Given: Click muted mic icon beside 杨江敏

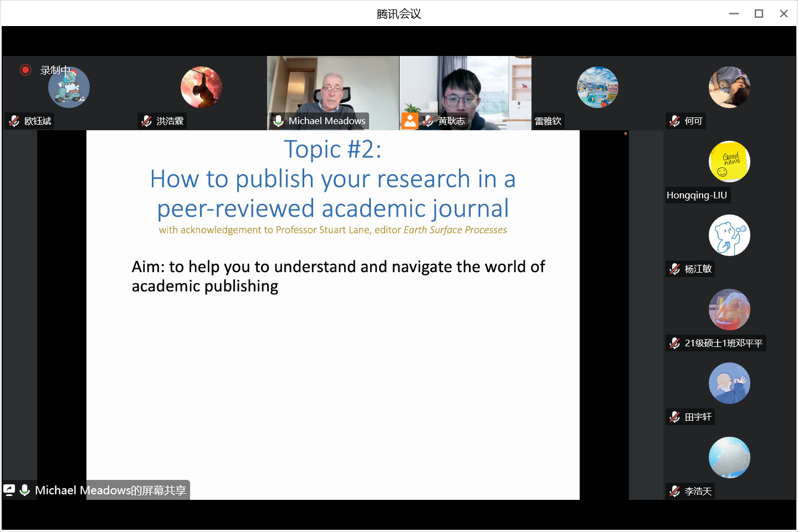Looking at the screenshot, I should [675, 269].
